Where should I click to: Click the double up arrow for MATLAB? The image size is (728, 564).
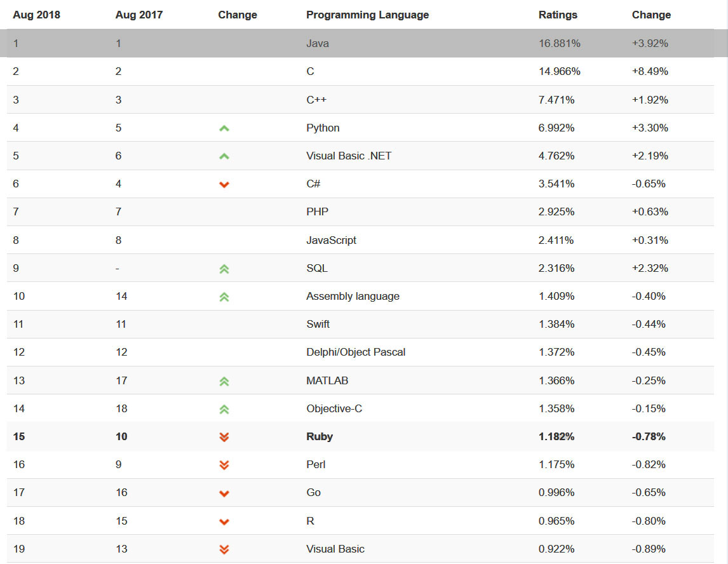[x=224, y=381]
